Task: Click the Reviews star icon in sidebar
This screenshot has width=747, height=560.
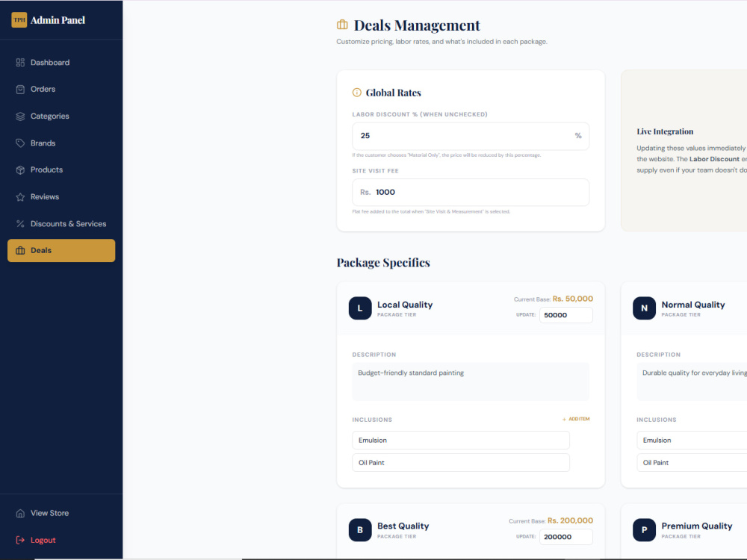Action: pos(20,196)
